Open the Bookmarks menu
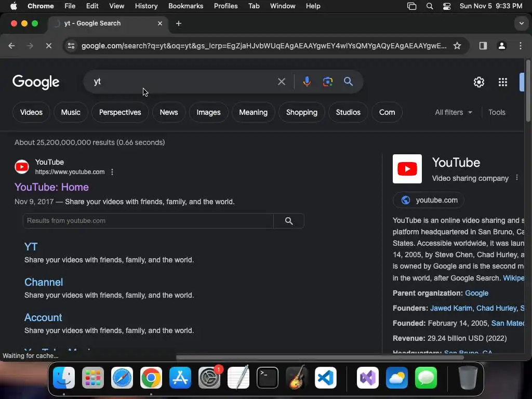Screen dimensions: 532x399 pyautogui.click(x=185, y=6)
